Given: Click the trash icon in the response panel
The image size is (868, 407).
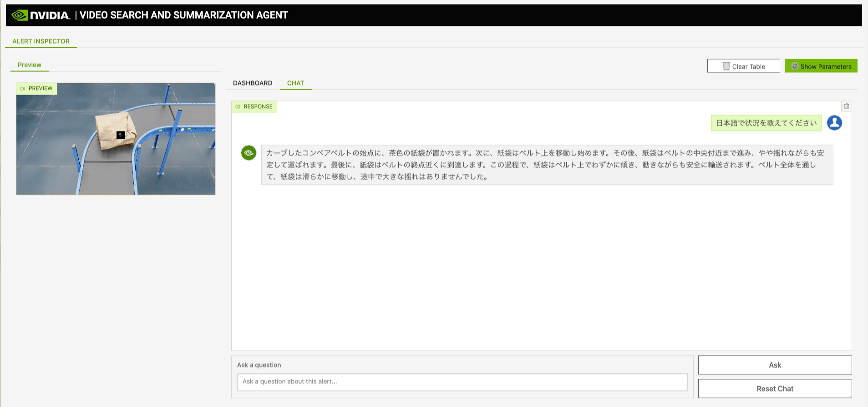Looking at the screenshot, I should click(x=846, y=106).
